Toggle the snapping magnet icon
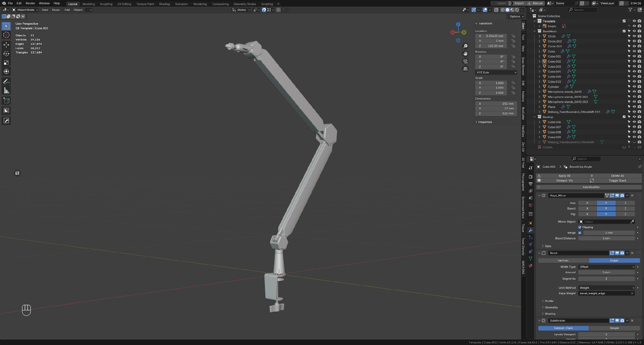The image size is (644, 345). coord(264,10)
